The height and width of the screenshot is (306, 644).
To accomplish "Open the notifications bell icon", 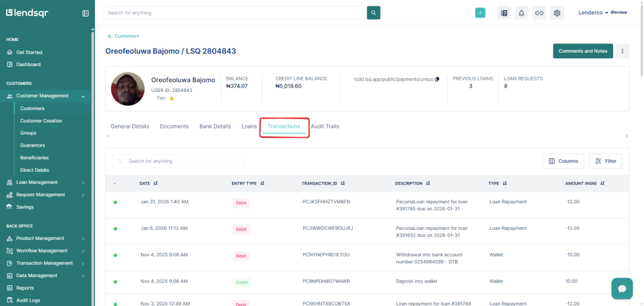I will click(521, 13).
